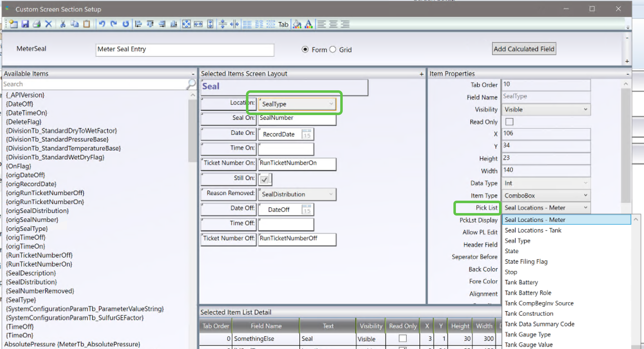The image size is (644, 349).
Task: Select the Form radio button
Action: tap(305, 49)
